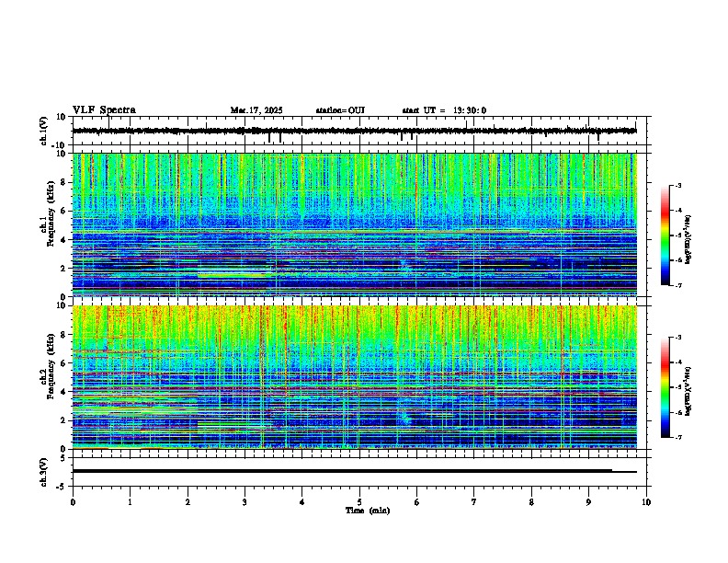Click the "station=OUI" header label
Screen dimensions: 728x563
click(340, 110)
